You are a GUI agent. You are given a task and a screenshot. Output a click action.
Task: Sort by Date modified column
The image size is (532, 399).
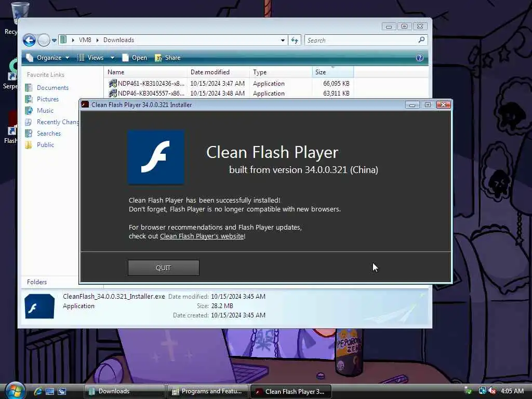point(218,72)
